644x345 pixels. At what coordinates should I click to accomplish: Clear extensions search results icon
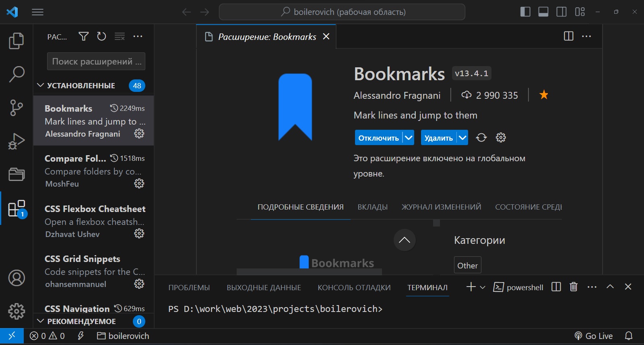[x=120, y=37]
